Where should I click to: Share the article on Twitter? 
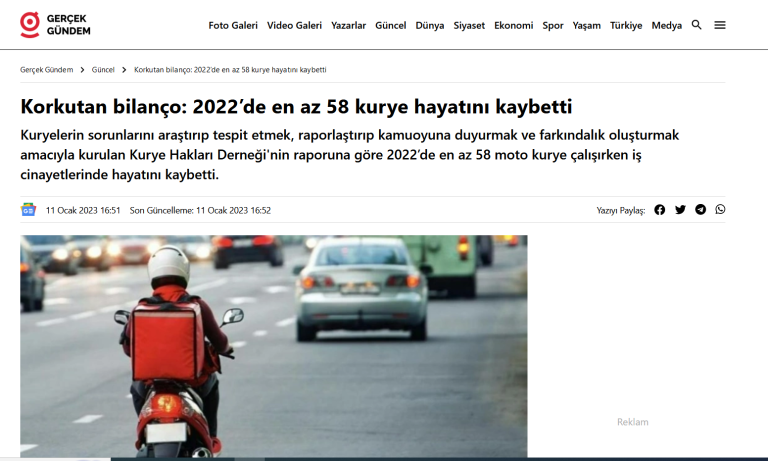click(680, 210)
